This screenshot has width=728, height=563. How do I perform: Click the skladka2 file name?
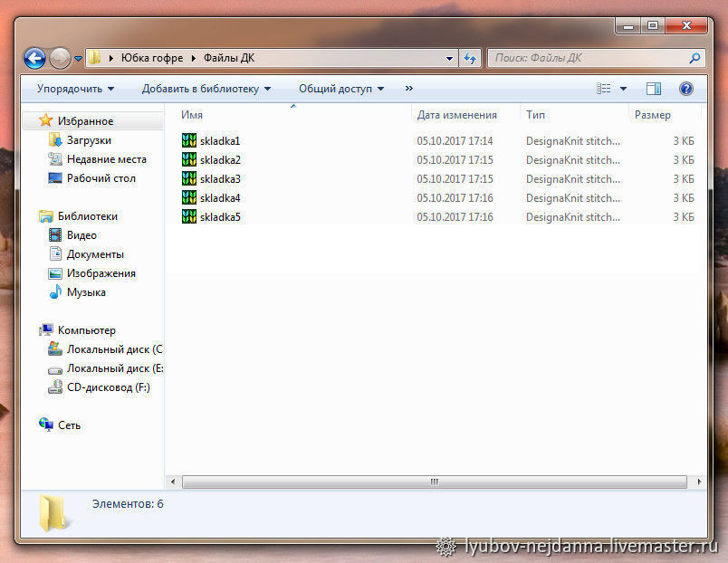tap(220, 159)
